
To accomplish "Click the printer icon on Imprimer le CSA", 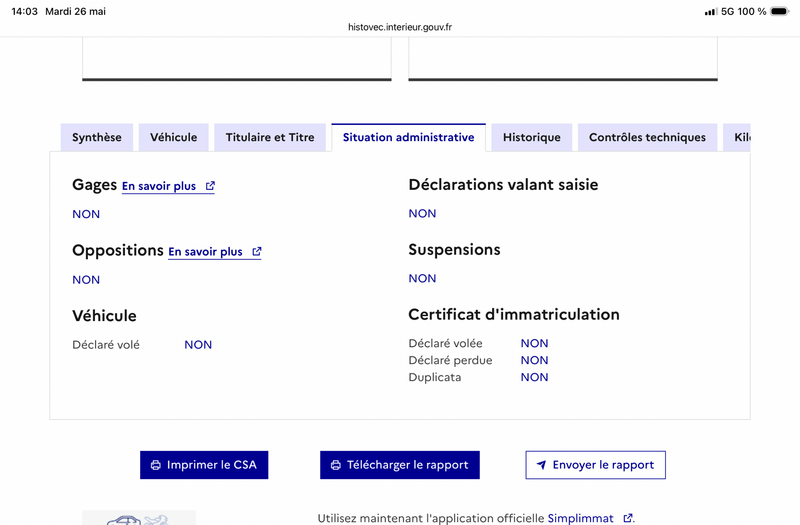I will click(156, 465).
